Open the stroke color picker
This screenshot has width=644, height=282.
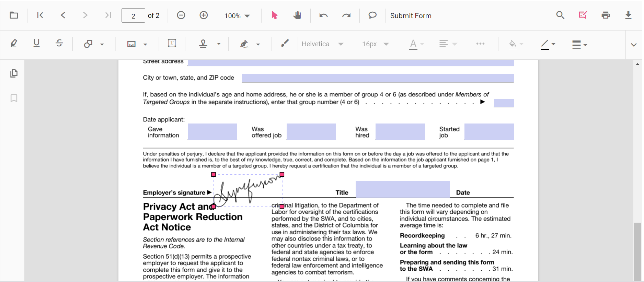pyautogui.click(x=548, y=44)
